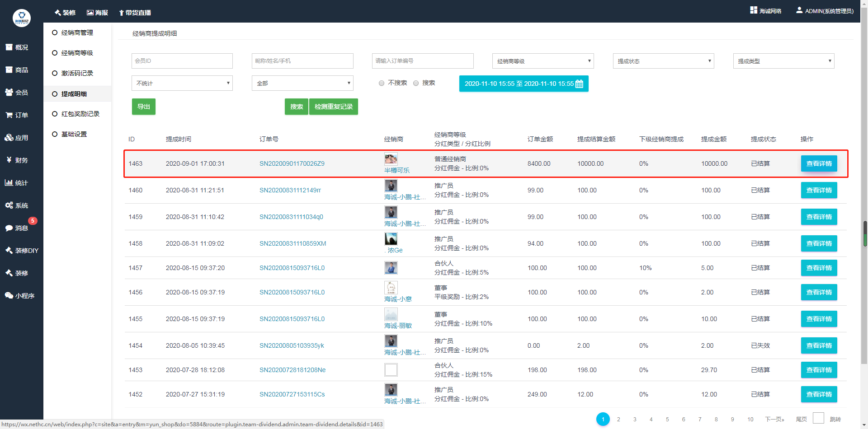Go to 会员 members section icon
868x429 pixels.
(9, 93)
